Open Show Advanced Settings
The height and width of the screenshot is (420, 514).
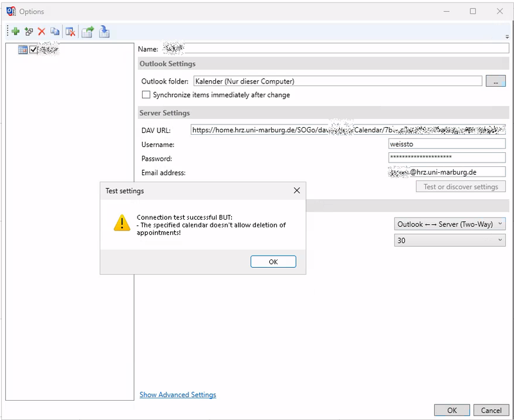[177, 394]
